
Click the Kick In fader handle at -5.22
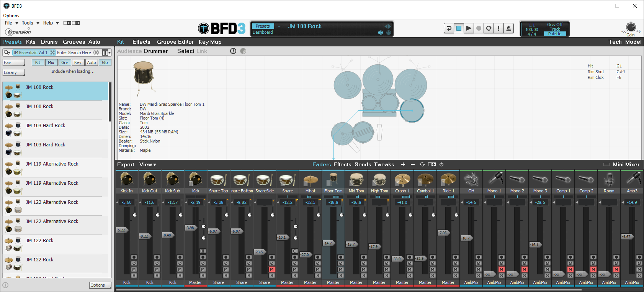(x=121, y=230)
